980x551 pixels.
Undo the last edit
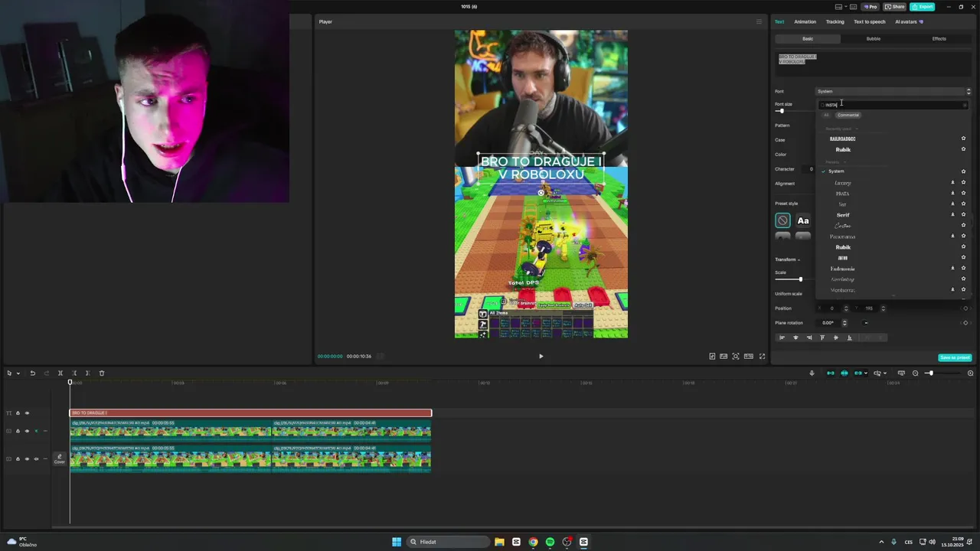32,373
